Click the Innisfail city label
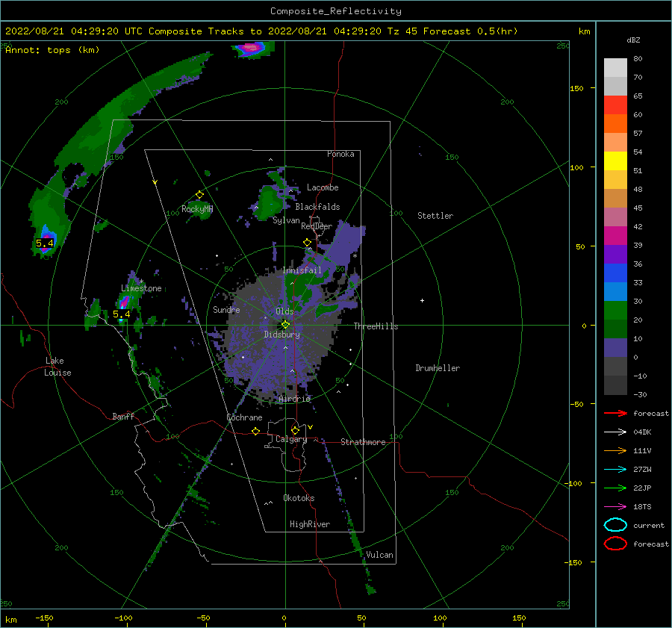 click(302, 270)
